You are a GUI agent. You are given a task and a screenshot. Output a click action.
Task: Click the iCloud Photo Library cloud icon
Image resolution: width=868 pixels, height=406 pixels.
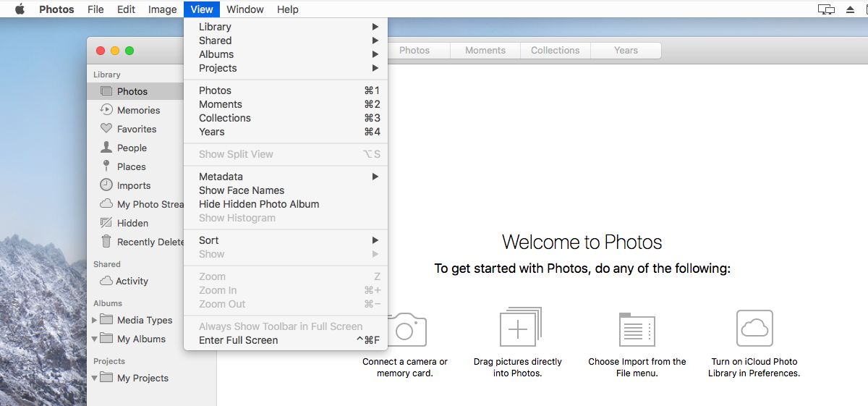click(x=754, y=328)
